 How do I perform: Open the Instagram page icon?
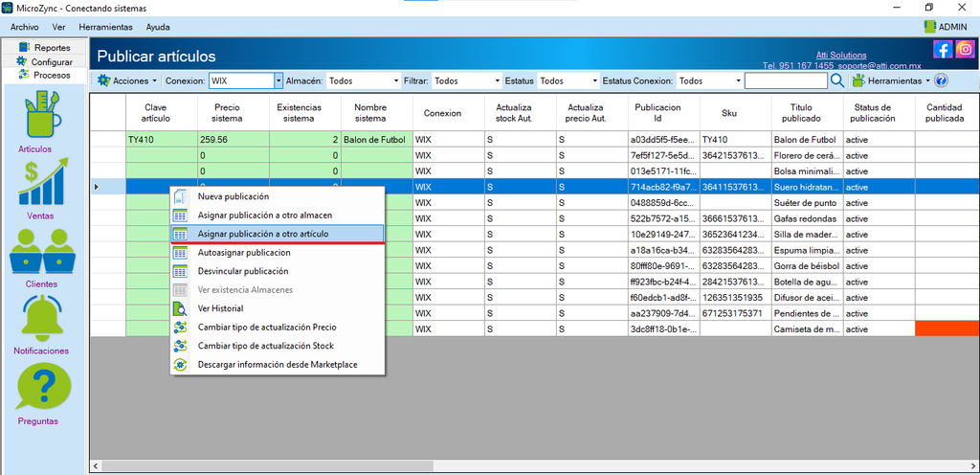click(965, 49)
